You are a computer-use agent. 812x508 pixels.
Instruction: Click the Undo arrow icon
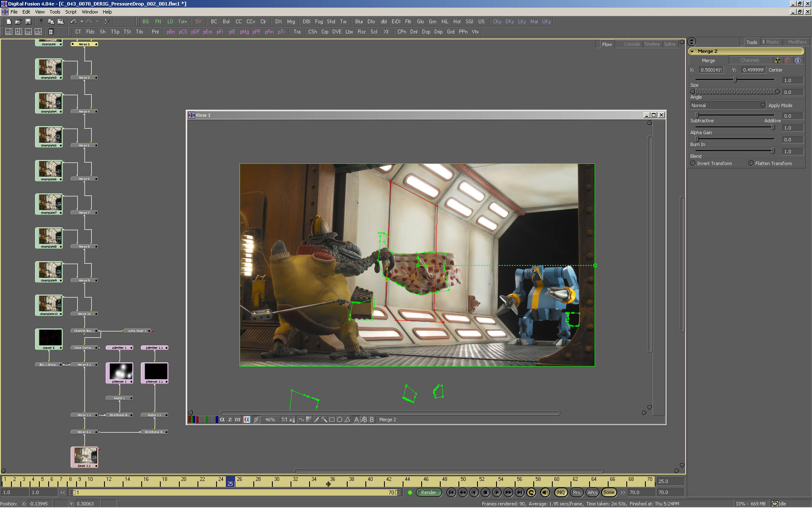(74, 22)
